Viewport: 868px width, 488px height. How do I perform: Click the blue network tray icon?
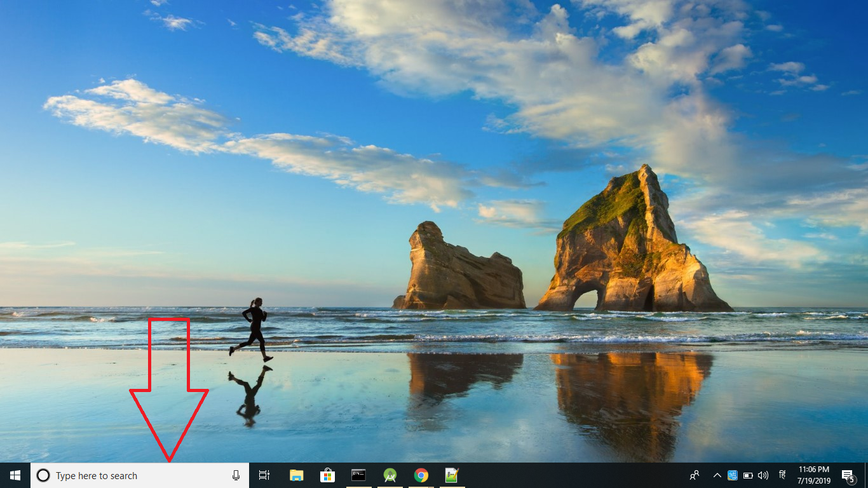coord(733,475)
